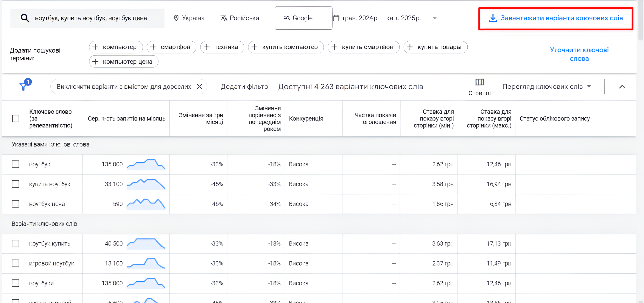644x303 pixels.
Task: Click the 16,94 грн bid value
Action: [499, 184]
